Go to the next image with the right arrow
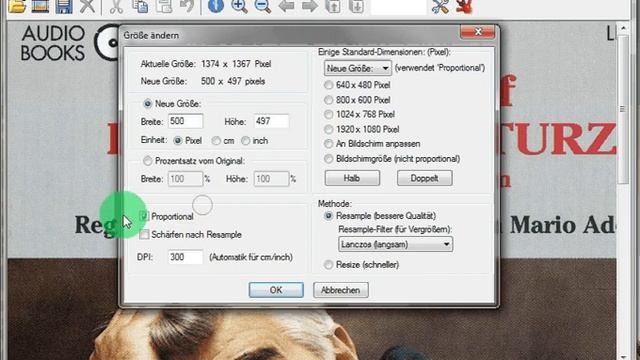Image resolution: width=640 pixels, height=360 pixels. tap(310, 6)
